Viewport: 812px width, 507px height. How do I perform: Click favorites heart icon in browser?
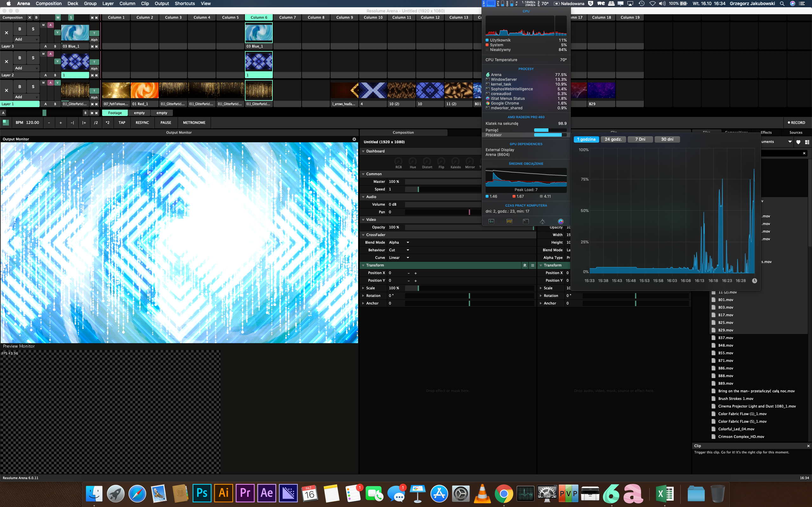[798, 142]
